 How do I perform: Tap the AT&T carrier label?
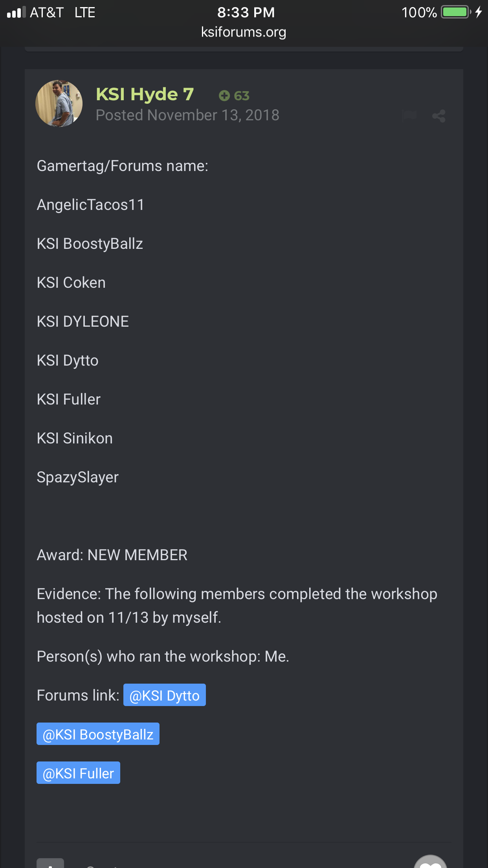47,12
